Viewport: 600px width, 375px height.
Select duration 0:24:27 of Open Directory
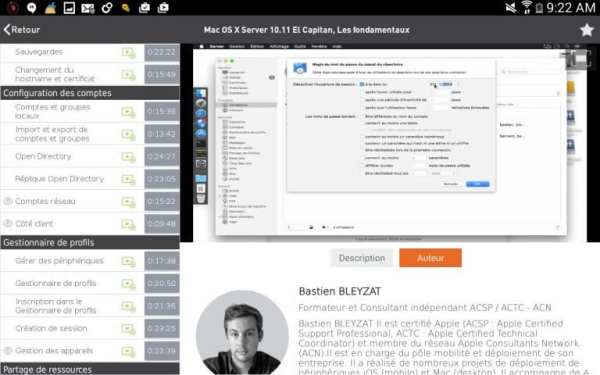(162, 157)
